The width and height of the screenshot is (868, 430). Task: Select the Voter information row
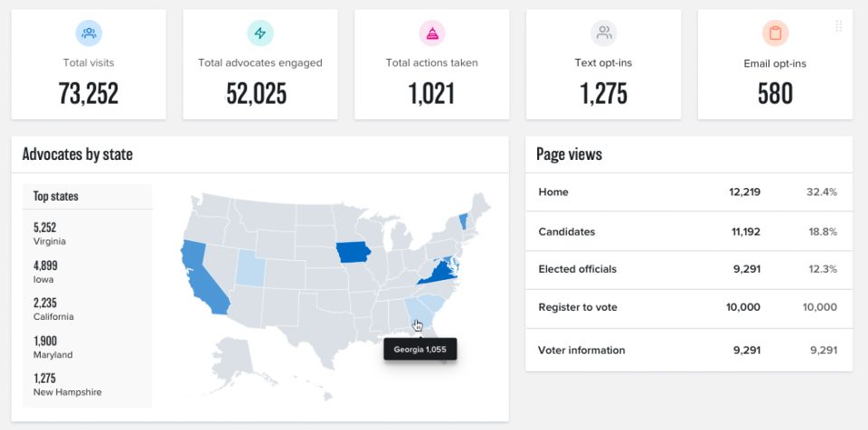(688, 351)
